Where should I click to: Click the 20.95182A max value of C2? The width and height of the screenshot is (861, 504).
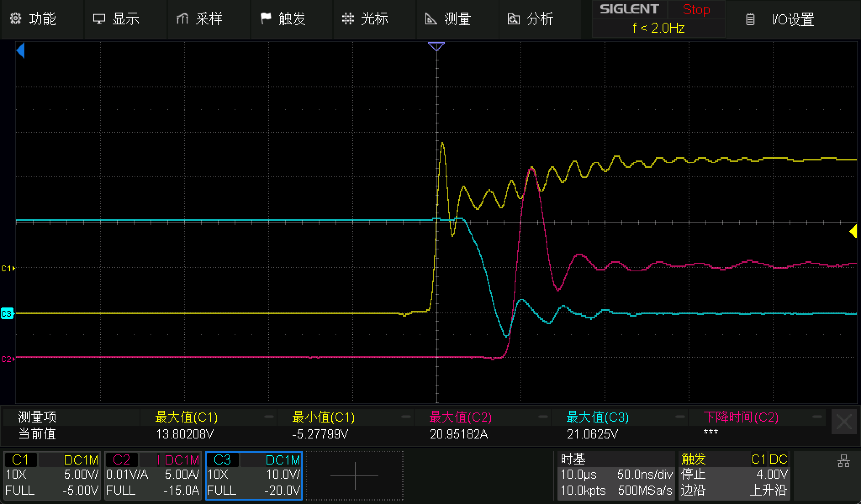pos(459,434)
